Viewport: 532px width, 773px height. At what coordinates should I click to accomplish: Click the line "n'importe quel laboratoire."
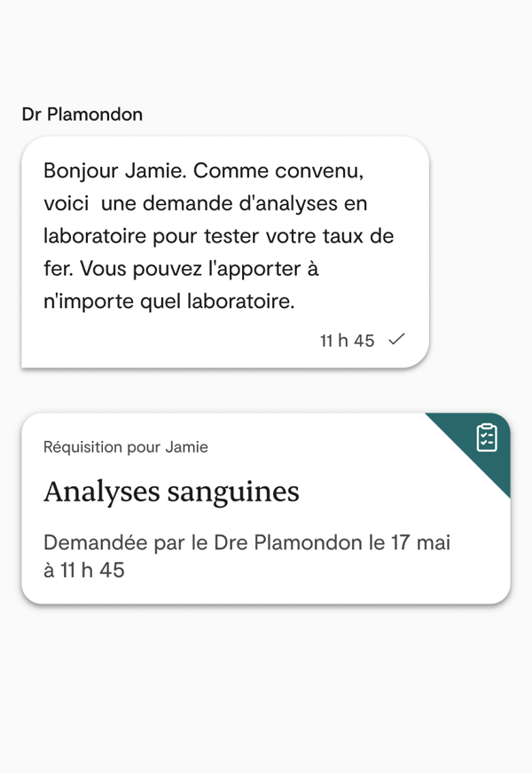[x=168, y=302]
